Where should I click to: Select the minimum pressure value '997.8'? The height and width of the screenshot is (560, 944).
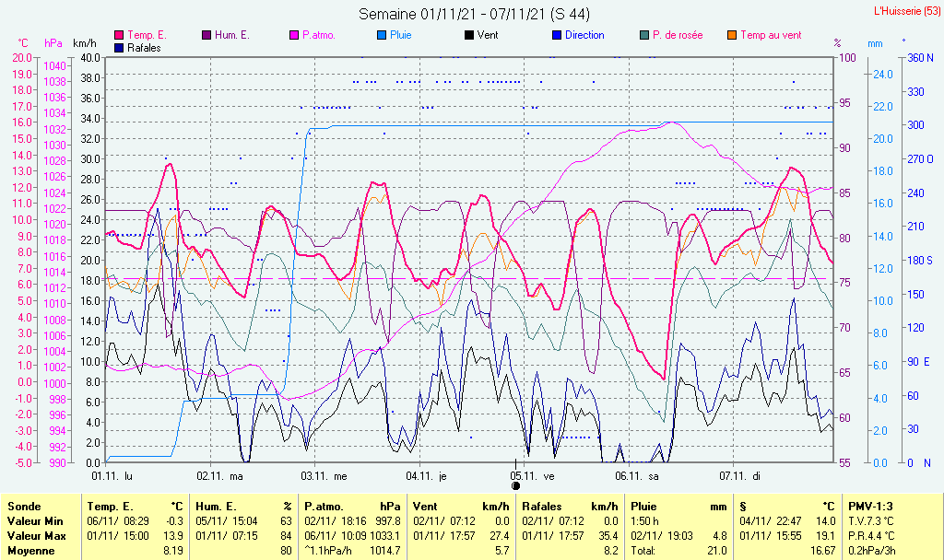[388, 521]
